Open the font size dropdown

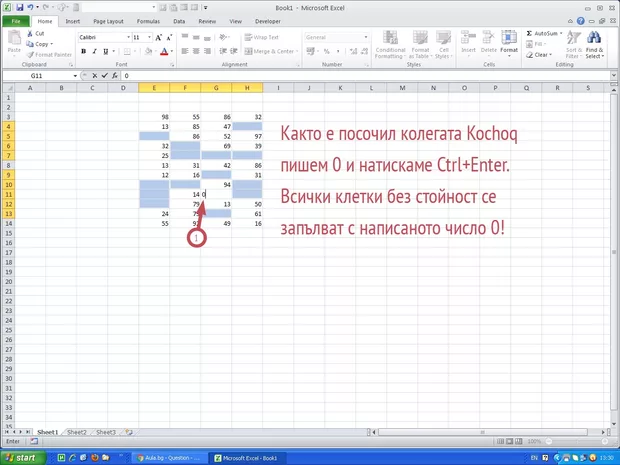(x=149, y=37)
